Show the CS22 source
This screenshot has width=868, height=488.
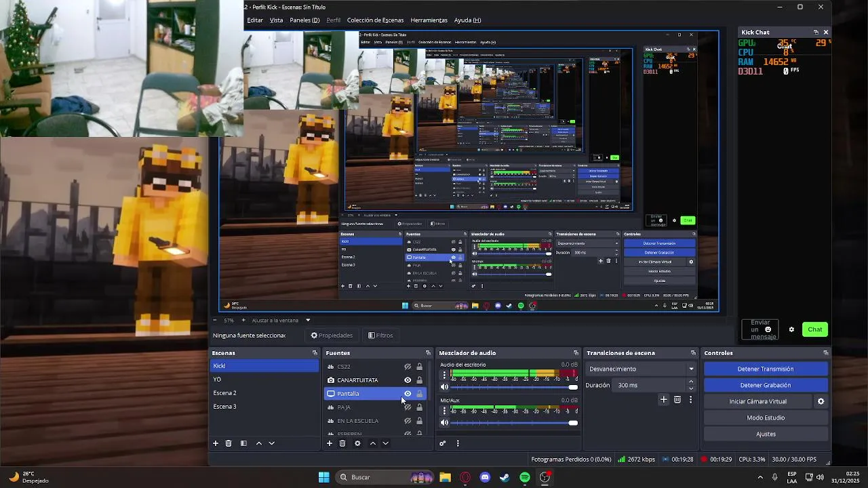pos(408,367)
